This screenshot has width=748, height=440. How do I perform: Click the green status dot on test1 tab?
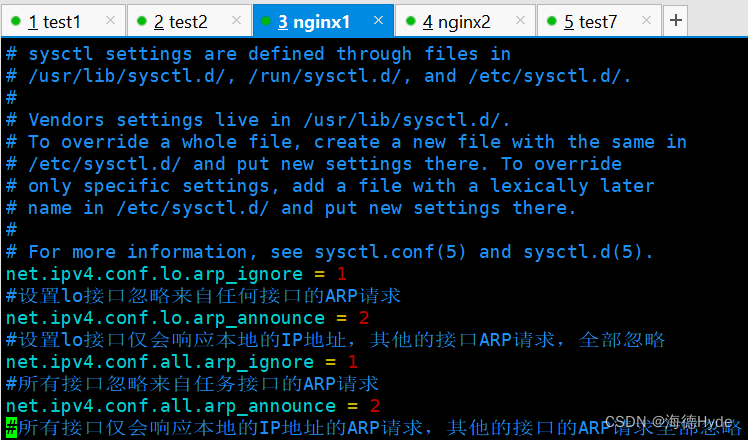pyautogui.click(x=17, y=21)
